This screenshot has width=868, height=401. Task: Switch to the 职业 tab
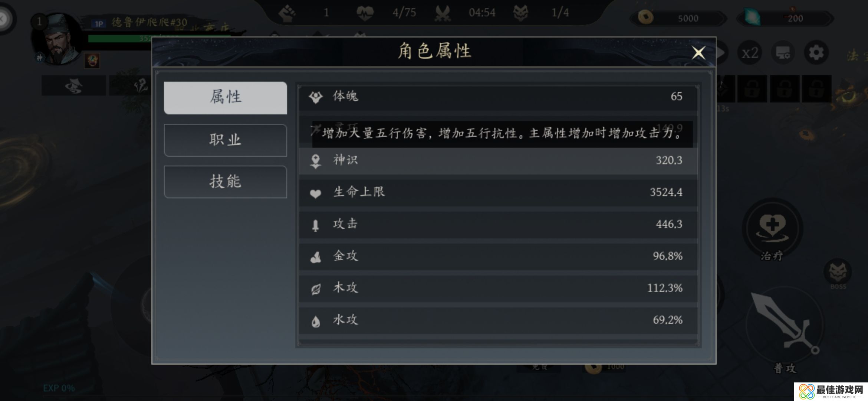225,140
